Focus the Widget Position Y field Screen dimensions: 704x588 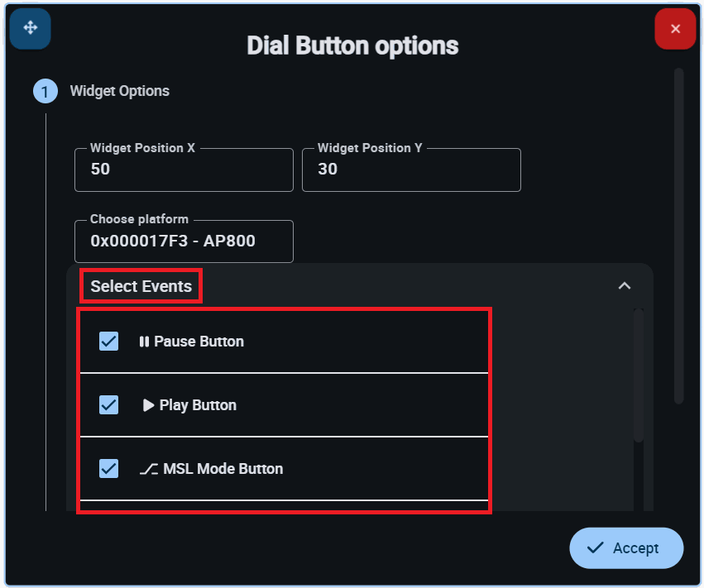pyautogui.click(x=411, y=170)
